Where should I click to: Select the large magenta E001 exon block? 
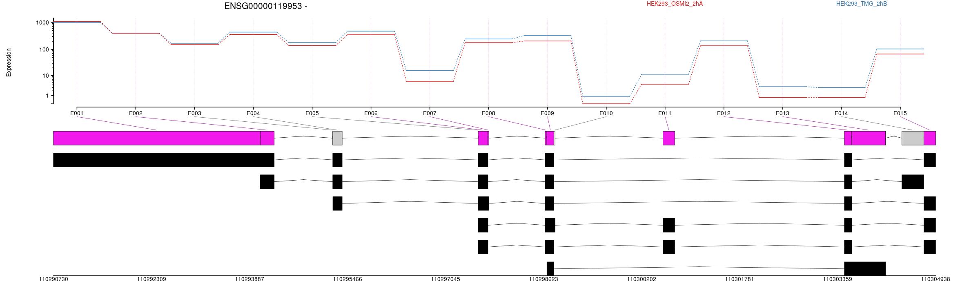tap(157, 138)
